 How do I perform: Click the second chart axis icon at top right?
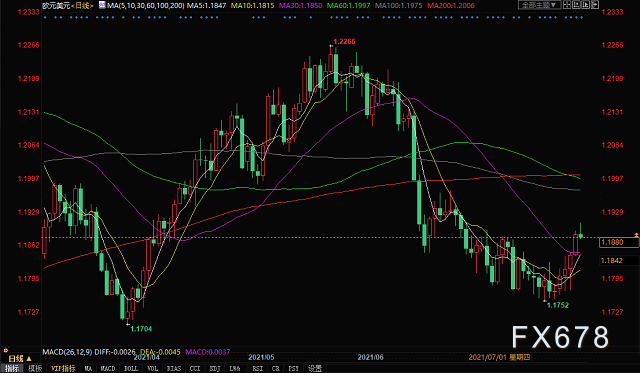(586, 4)
